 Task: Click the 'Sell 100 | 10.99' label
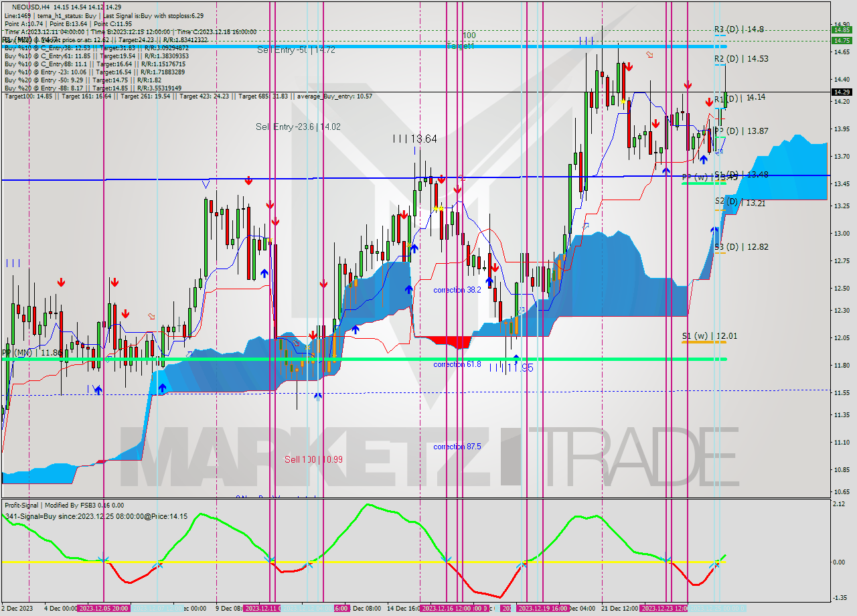point(313,459)
